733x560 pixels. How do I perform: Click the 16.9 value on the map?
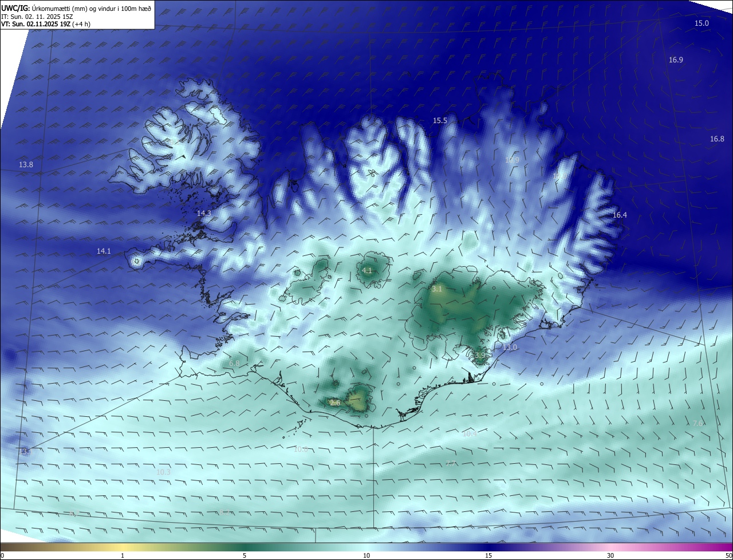point(676,60)
